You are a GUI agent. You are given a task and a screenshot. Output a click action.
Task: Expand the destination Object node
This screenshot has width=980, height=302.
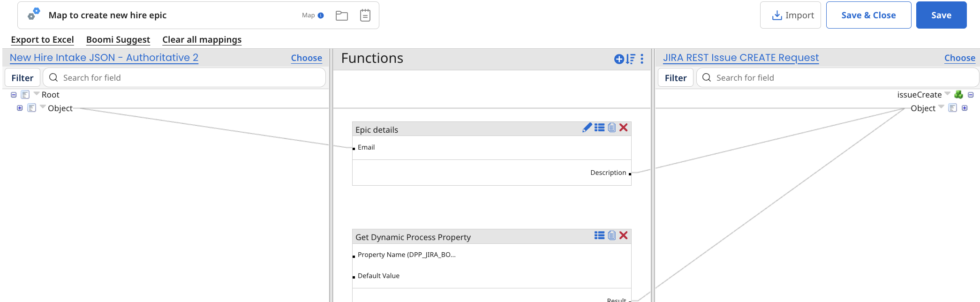click(x=965, y=108)
